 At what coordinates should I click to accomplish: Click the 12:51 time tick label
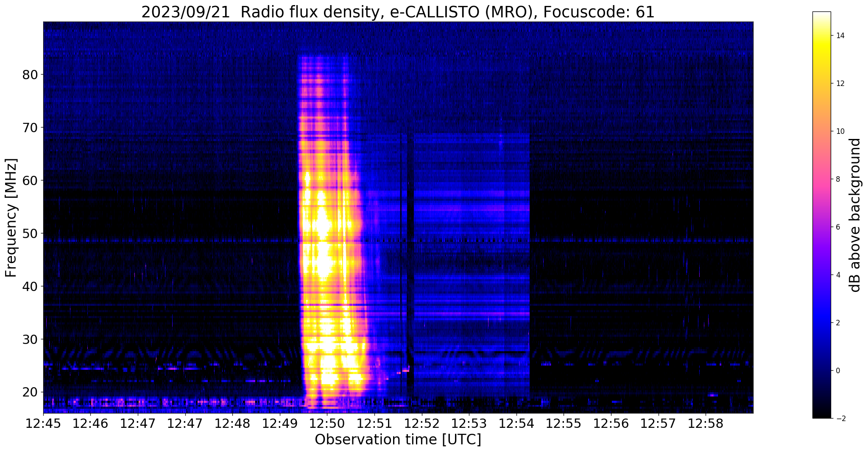tap(375, 424)
